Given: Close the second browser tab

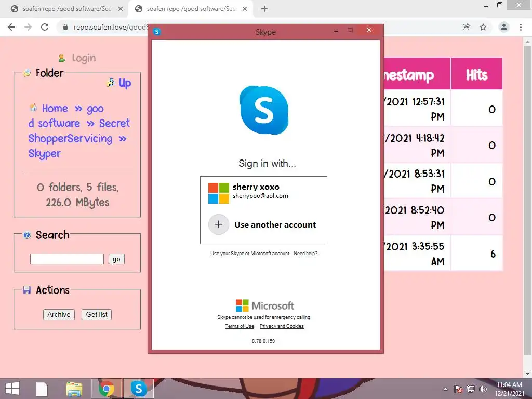Looking at the screenshot, I should coord(245,9).
